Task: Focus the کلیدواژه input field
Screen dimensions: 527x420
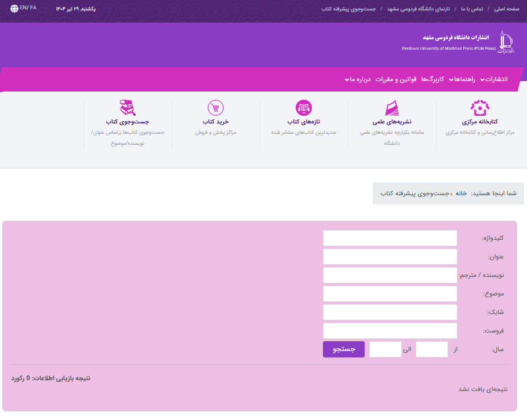Action: pos(390,238)
